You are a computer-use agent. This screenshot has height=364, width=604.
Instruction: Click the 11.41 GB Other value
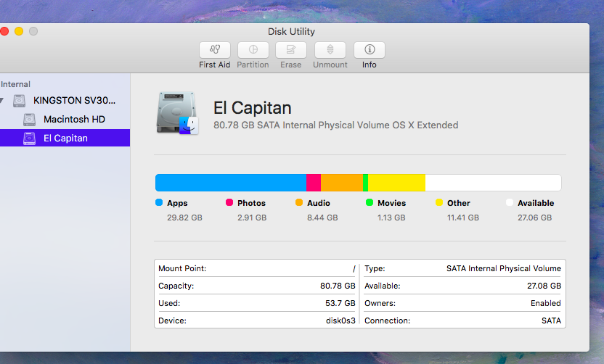(x=463, y=218)
